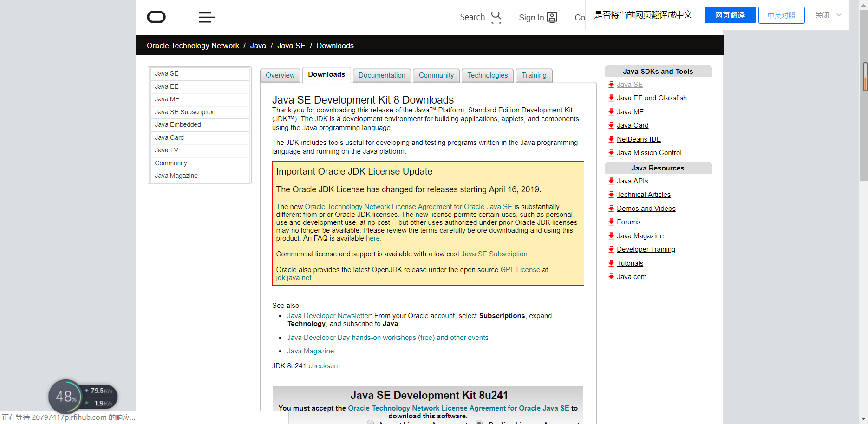Open the Community tab
The width and height of the screenshot is (868, 424).
coord(436,75)
